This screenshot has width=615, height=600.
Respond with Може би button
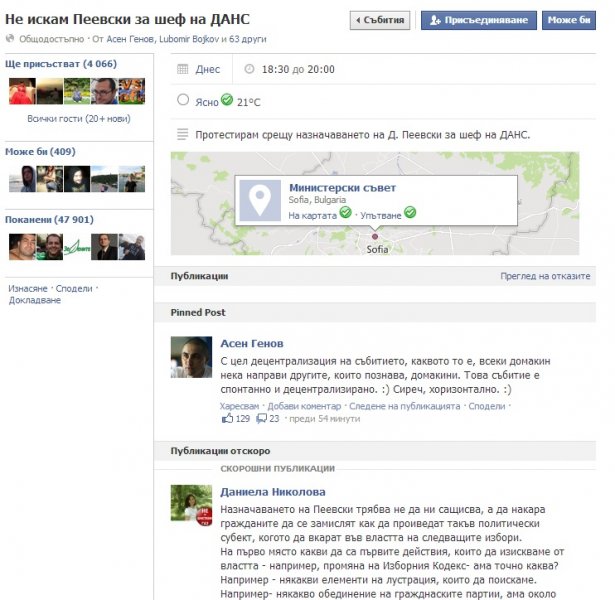[x=569, y=20]
